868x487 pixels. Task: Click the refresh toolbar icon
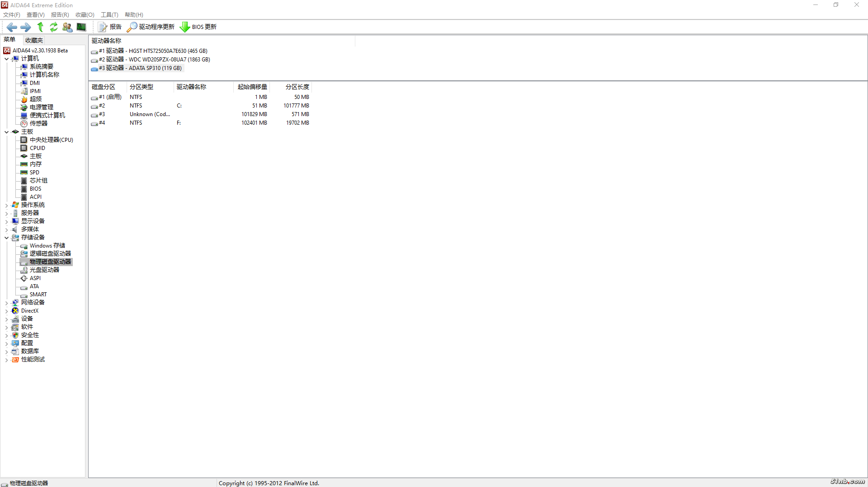[x=53, y=27]
